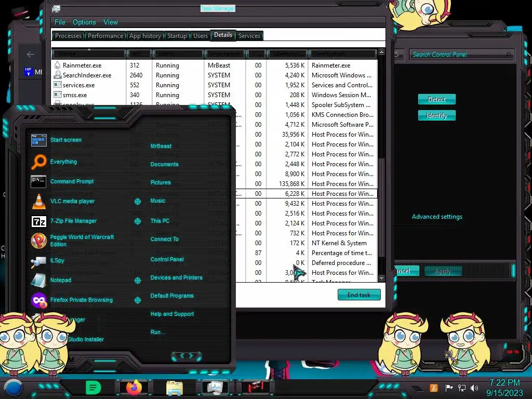Switch to Performance tab

105,36
